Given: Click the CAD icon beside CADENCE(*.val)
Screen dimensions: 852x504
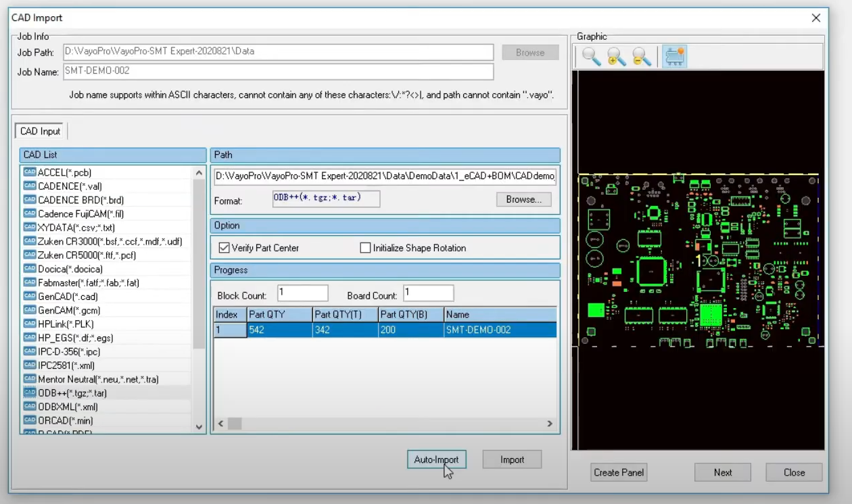Looking at the screenshot, I should pyautogui.click(x=30, y=186).
